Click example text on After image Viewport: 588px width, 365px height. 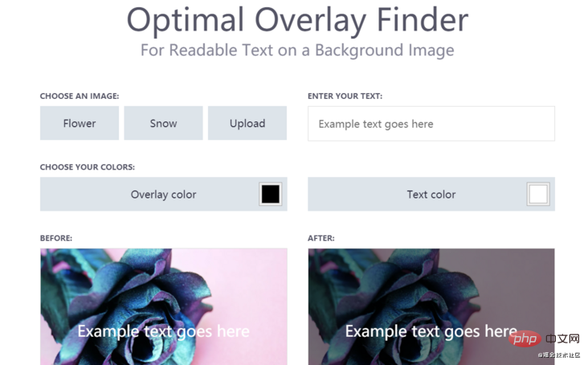click(x=431, y=331)
